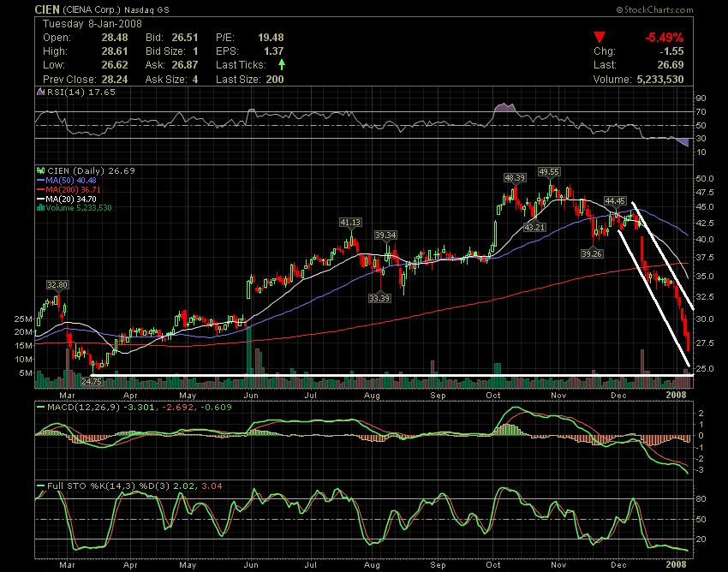Select the Prev Close value 28.24

(x=115, y=80)
